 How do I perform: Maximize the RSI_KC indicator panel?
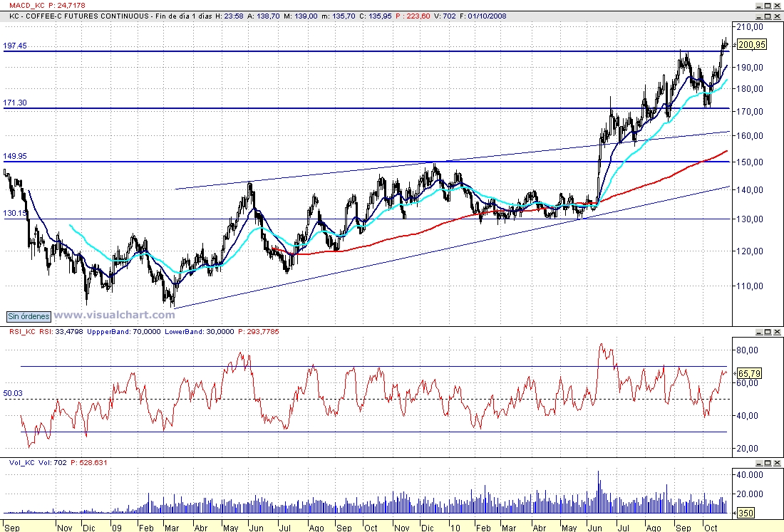pos(768,332)
